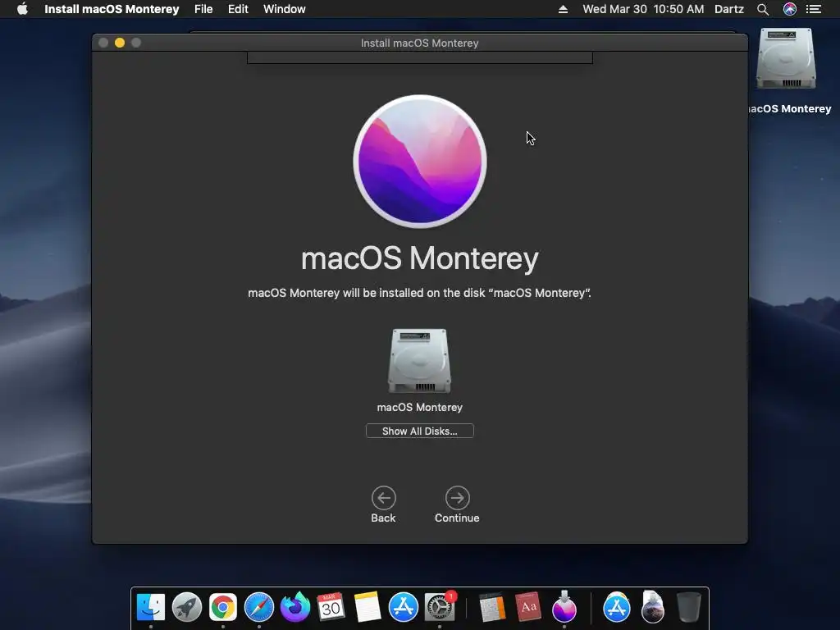The width and height of the screenshot is (840, 630).
Task: Open Dictionary from the Dock
Action: 527,607
